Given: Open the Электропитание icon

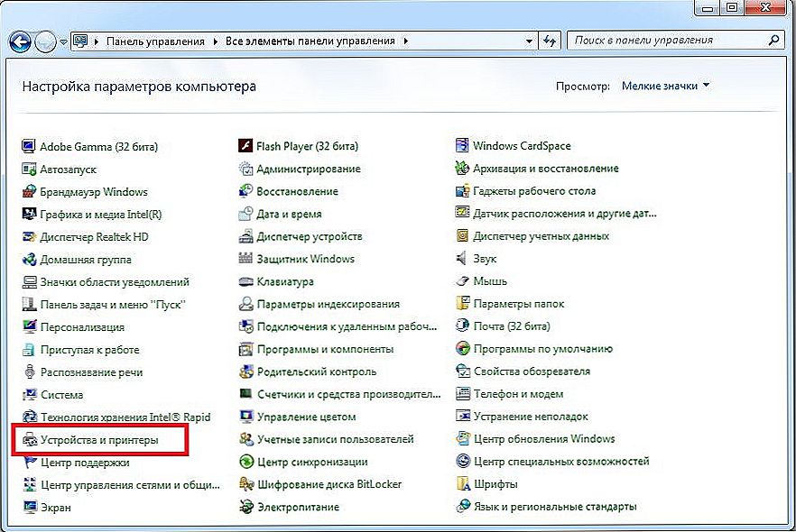Looking at the screenshot, I should tap(246, 507).
